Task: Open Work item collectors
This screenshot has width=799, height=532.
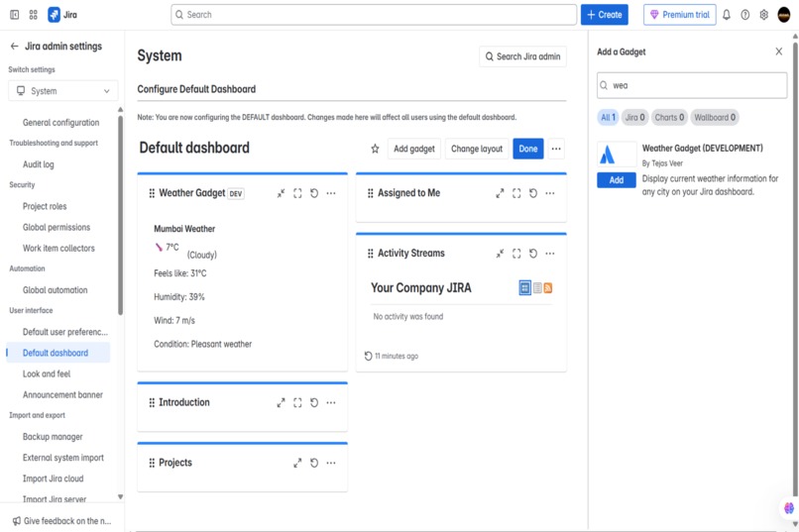Action: 58,249
